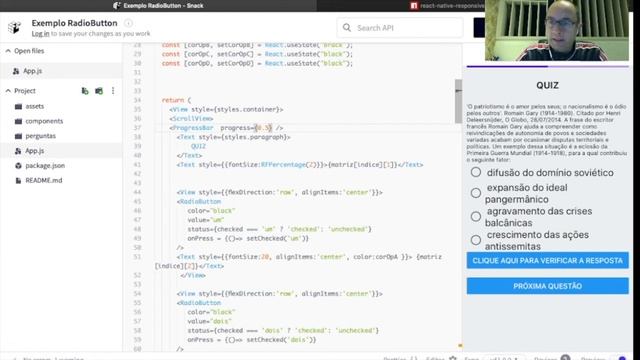Screen dimensions: 640x360
Task: Open App.js from the Open files list
Action: tap(61, 71)
